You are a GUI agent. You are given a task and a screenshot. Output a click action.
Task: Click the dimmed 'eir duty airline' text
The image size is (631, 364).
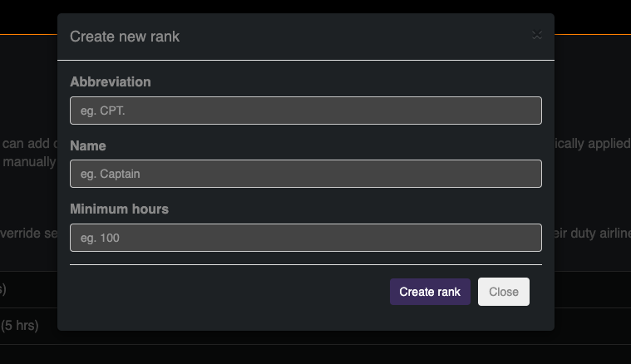tap(593, 234)
